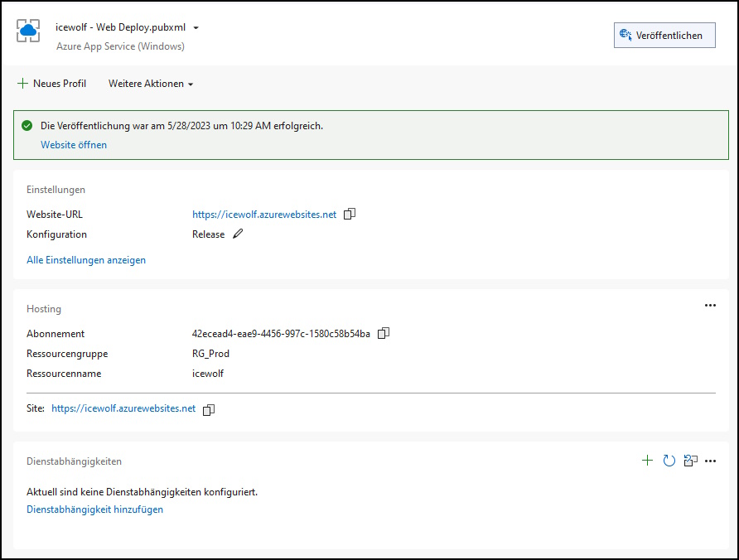739x560 pixels.
Task: Click the restore dependencies icon beside refresh
Action: click(x=690, y=461)
